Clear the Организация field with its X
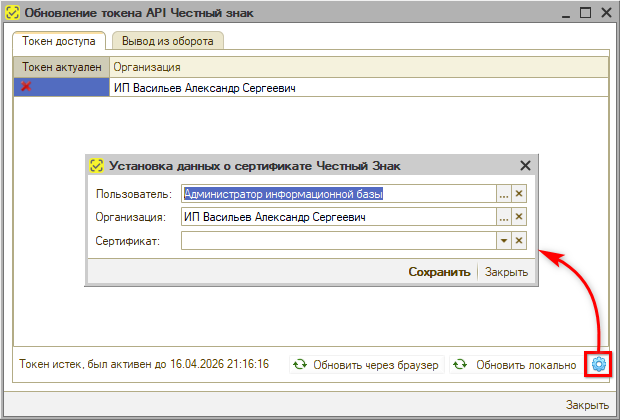This screenshot has height=420, width=620. 519,217
